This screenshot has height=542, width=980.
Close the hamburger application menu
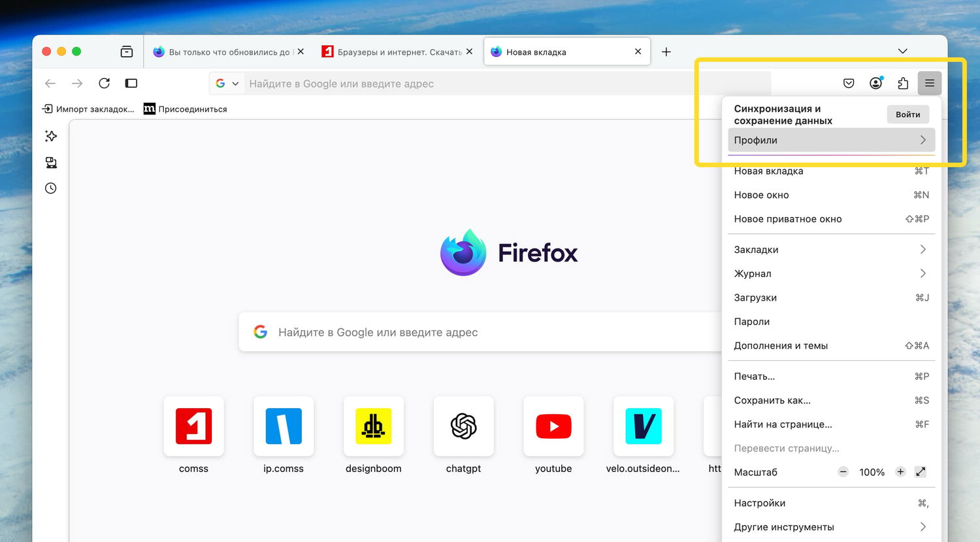[930, 83]
